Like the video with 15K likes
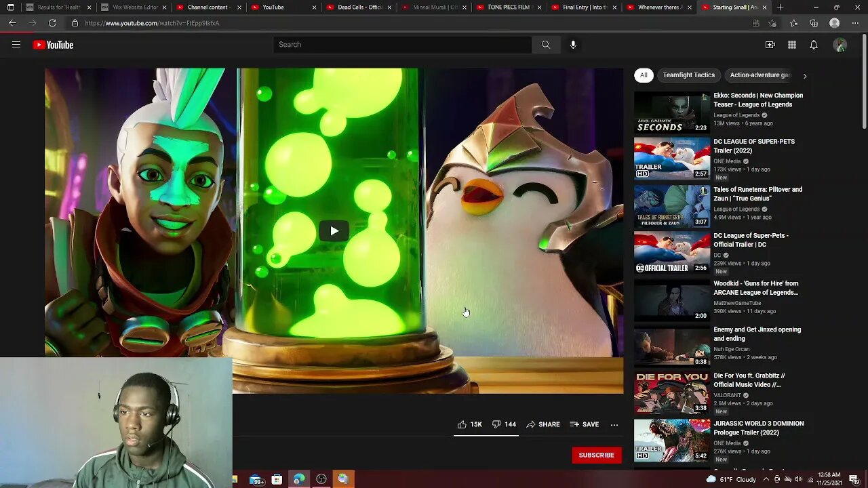Viewport: 868px width, 488px height. tap(469, 424)
